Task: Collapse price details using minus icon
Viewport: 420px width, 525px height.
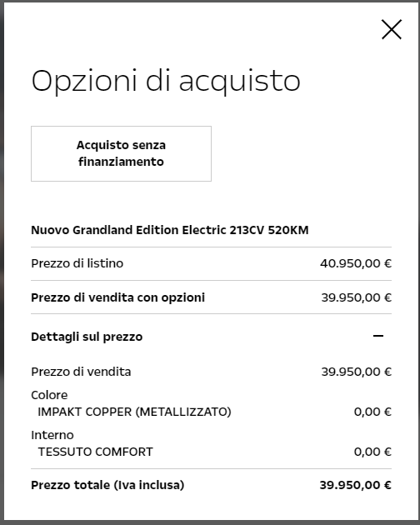Action: point(378,336)
